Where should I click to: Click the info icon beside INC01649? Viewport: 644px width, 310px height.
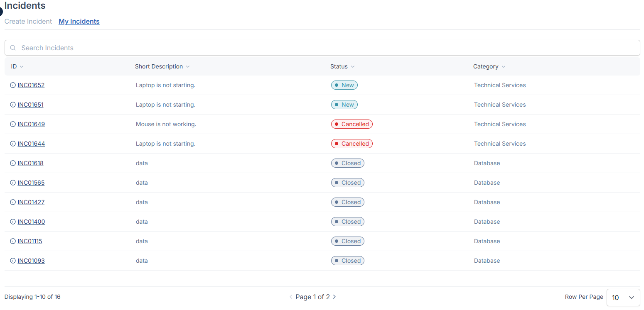click(13, 124)
